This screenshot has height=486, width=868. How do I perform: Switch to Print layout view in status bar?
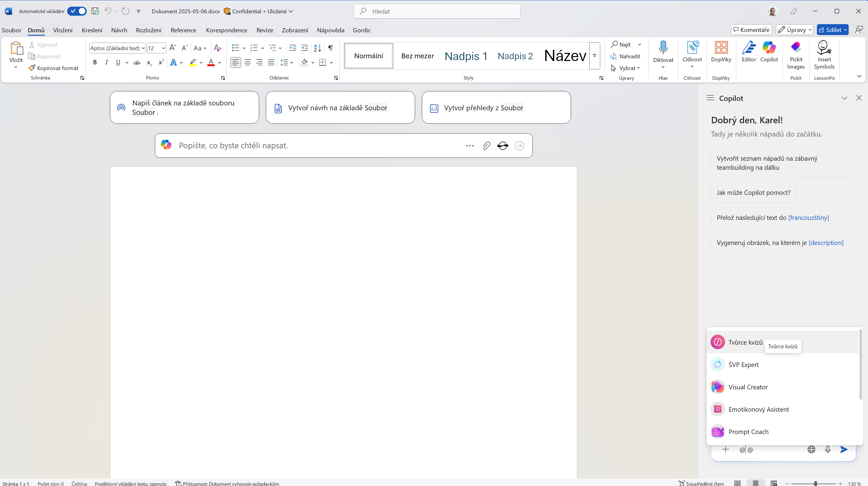[x=756, y=483]
